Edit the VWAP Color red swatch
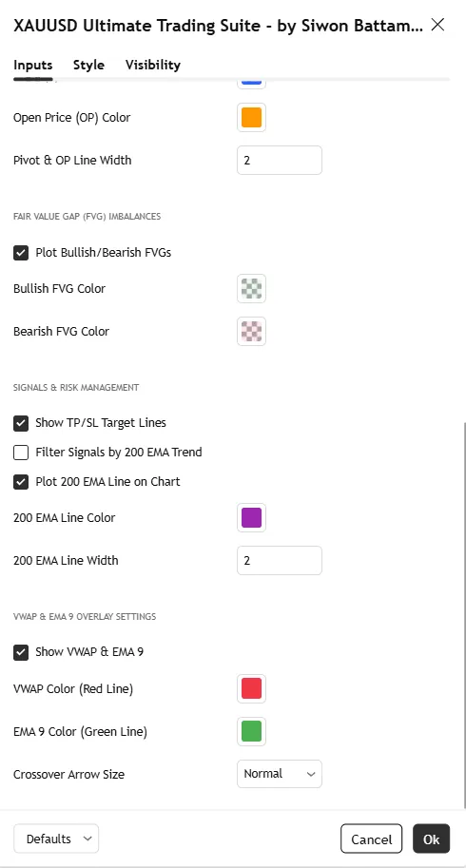The image size is (466, 868). pos(251,688)
